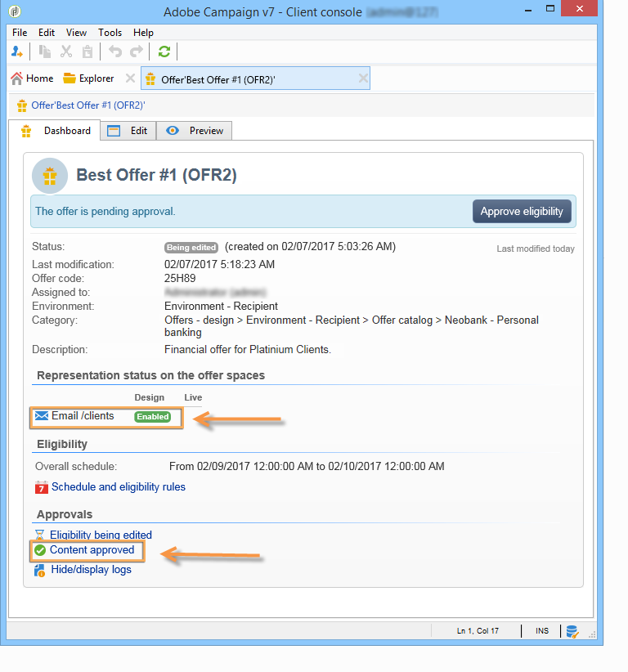Close the Best Offer #1 tab
The height and width of the screenshot is (672, 628).
(363, 78)
